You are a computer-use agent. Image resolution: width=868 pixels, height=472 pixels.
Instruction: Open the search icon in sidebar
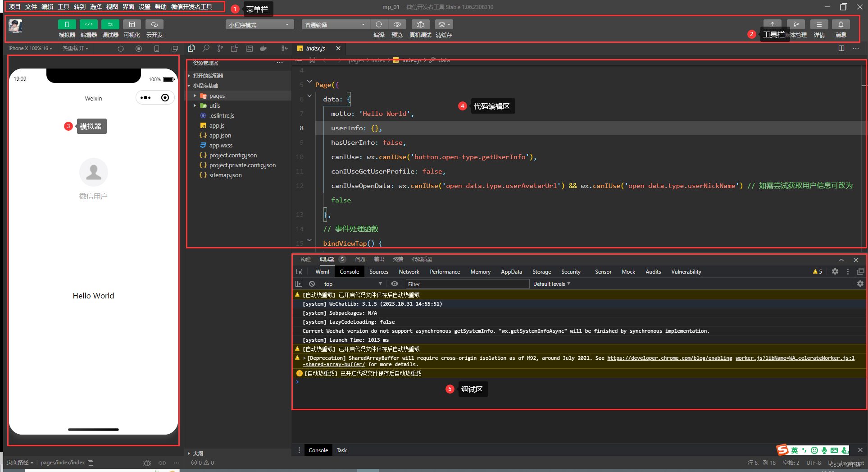(206, 48)
